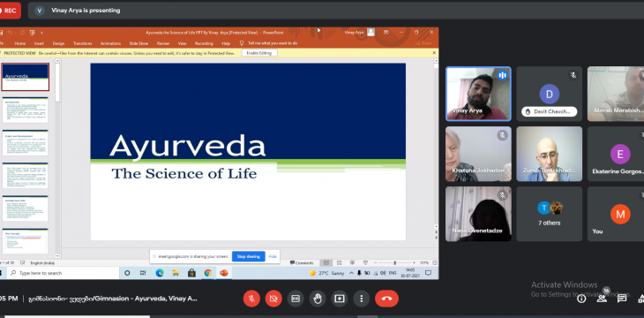Leave the call with red hang-up button

pyautogui.click(x=386, y=299)
